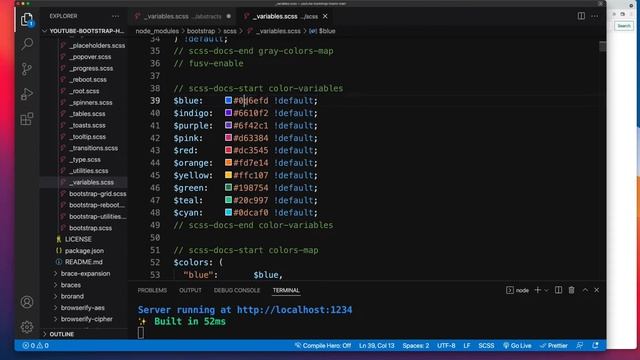640x360 pixels.
Task: Split the terminal panel
Action: (x=558, y=290)
